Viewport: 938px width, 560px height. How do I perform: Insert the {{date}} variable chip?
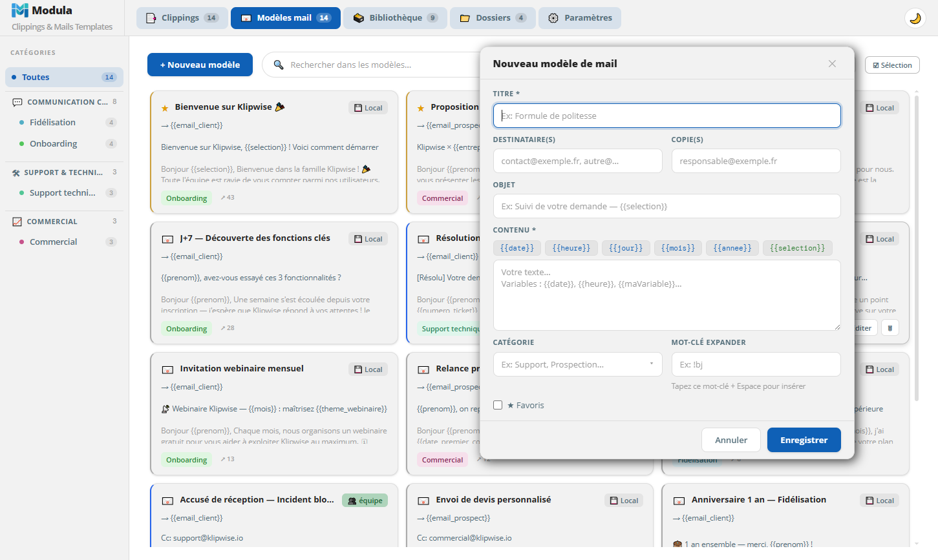[x=517, y=248]
